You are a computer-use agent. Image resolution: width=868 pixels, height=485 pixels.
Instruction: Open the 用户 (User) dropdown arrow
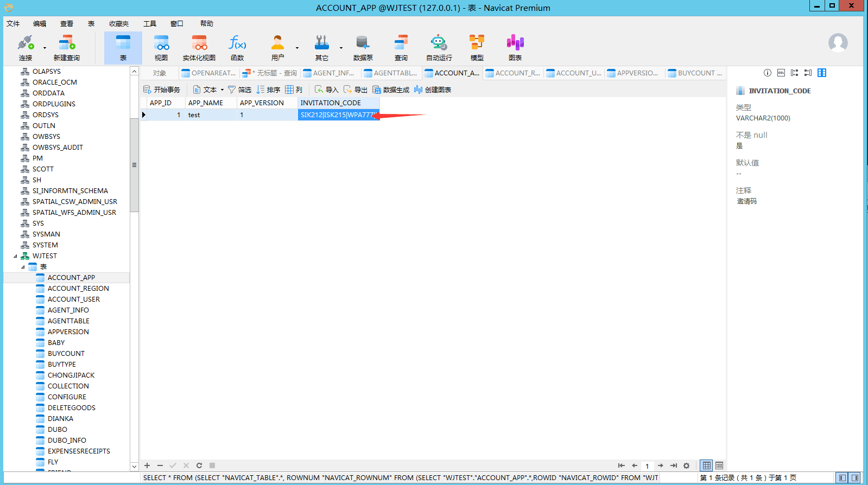(x=297, y=48)
